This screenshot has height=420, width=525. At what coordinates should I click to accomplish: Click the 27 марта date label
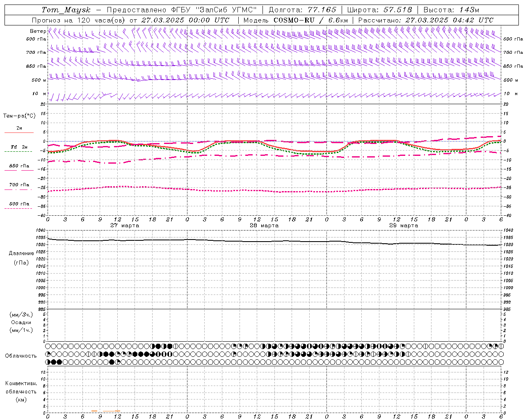click(x=125, y=226)
